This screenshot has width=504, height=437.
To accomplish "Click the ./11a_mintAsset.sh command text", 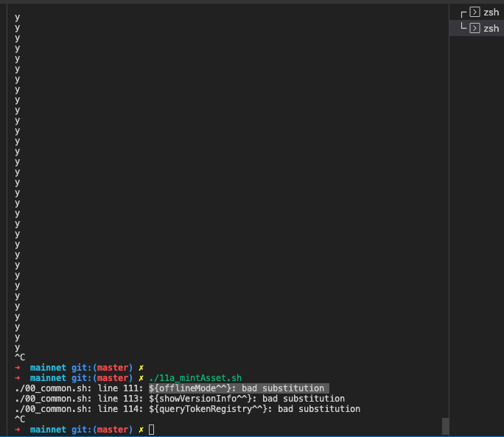I will coord(195,378).
